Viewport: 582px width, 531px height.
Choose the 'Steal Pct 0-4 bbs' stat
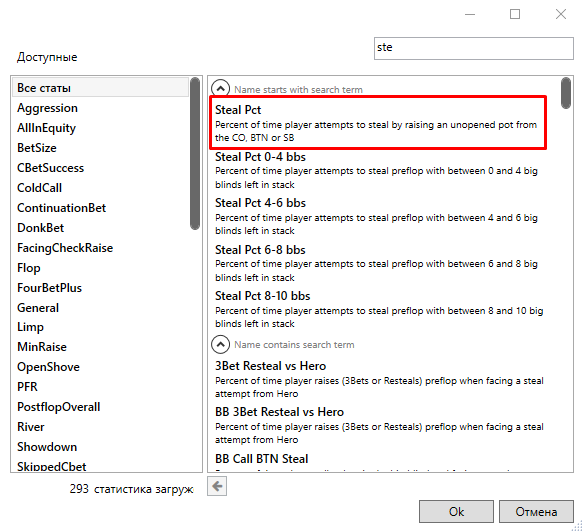click(378, 170)
